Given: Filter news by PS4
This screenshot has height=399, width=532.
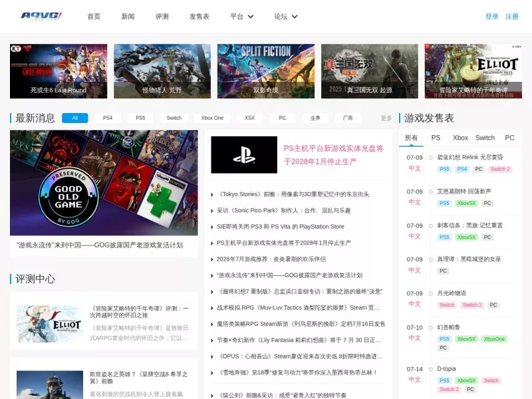Looking at the screenshot, I should pyautogui.click(x=108, y=118).
